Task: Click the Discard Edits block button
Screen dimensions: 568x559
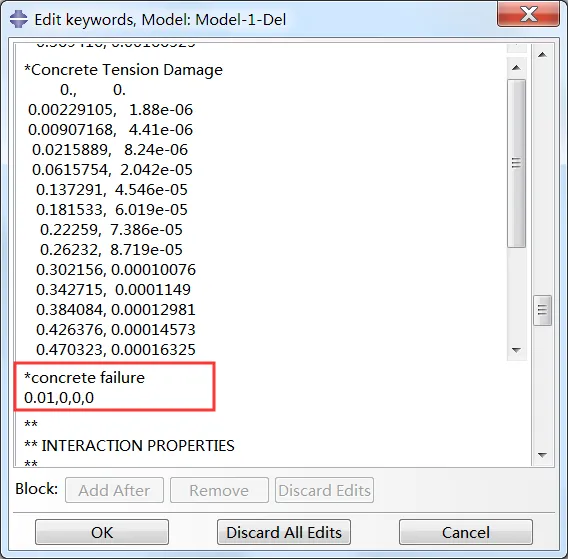Action: point(324,490)
